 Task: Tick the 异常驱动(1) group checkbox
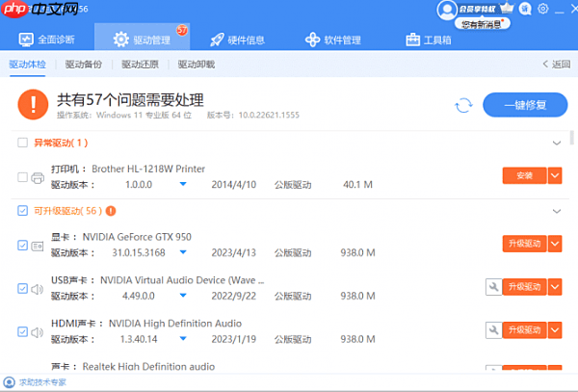[x=22, y=143]
